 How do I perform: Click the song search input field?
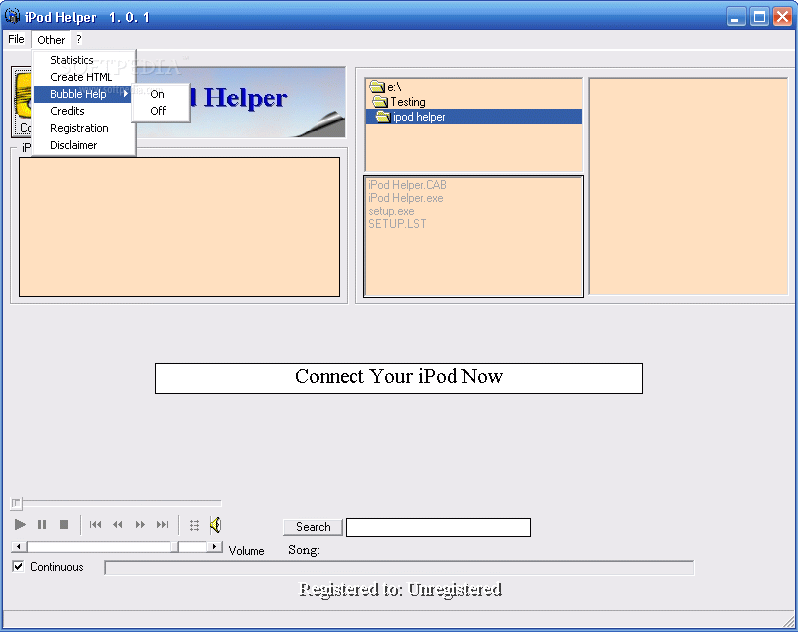click(438, 527)
